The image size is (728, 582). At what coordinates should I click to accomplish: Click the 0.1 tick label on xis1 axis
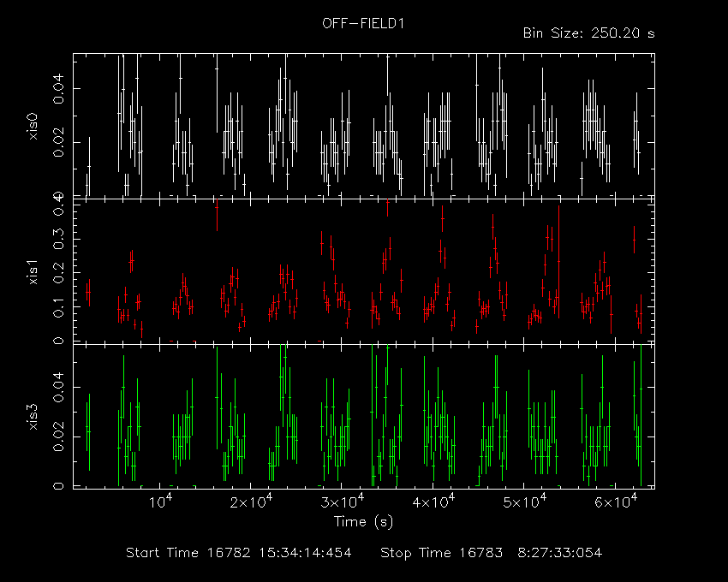[59, 306]
